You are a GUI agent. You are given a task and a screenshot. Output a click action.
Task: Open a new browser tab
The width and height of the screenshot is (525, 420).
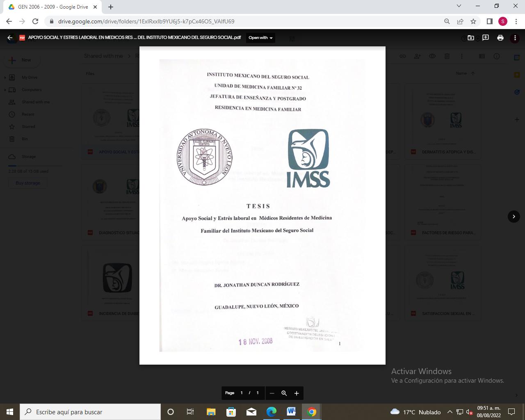pyautogui.click(x=111, y=7)
